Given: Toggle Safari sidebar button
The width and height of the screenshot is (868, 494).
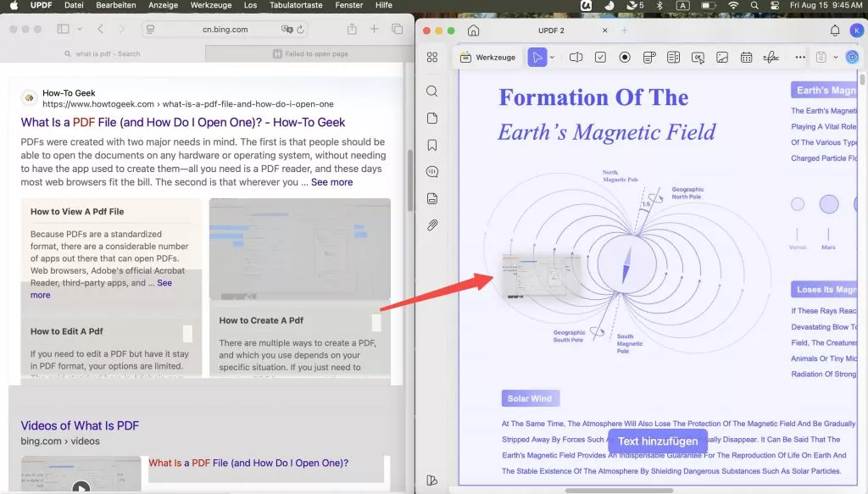Looking at the screenshot, I should (x=63, y=29).
